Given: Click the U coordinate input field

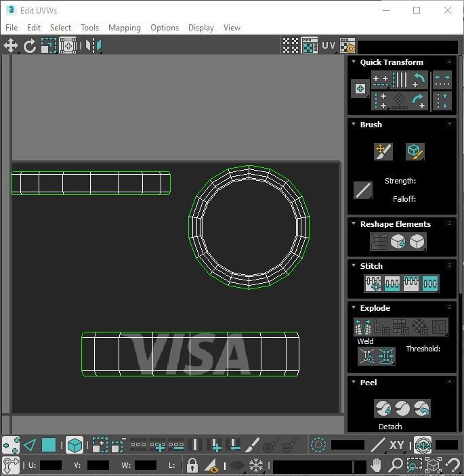Looking at the screenshot, I should 51,465.
